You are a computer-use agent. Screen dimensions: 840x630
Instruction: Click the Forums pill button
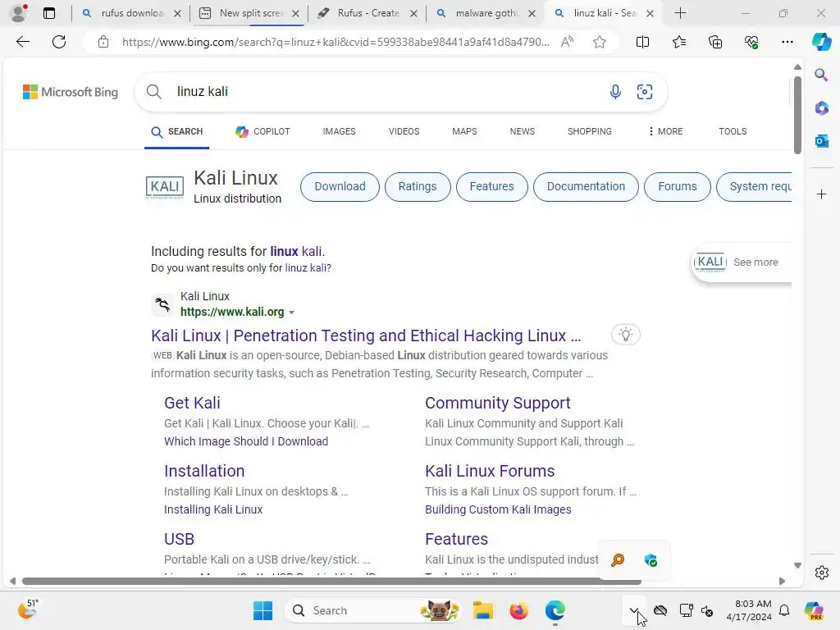coord(677,187)
